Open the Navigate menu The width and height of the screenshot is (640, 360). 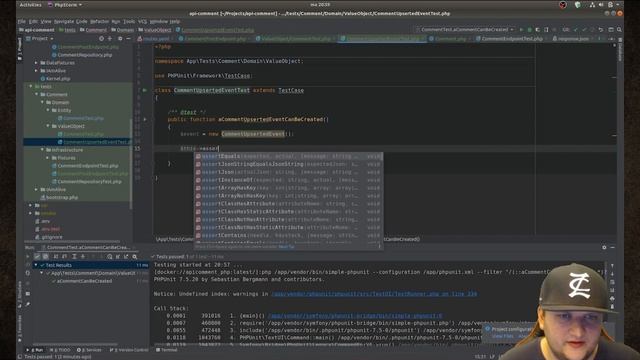coord(64,21)
